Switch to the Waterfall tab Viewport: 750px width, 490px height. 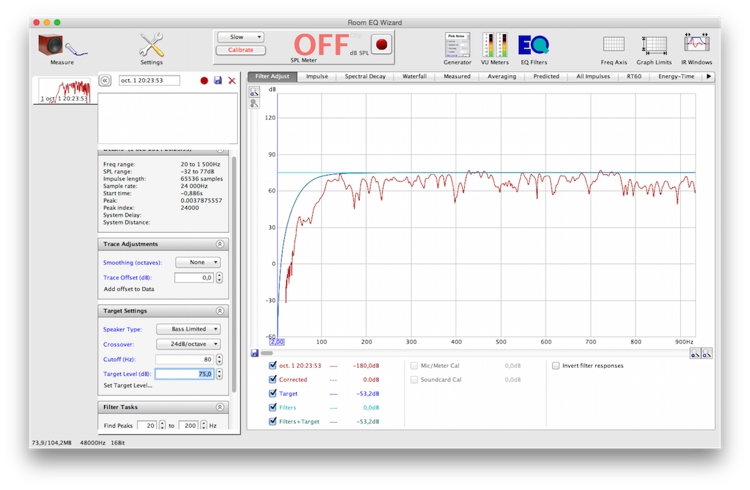pos(414,76)
